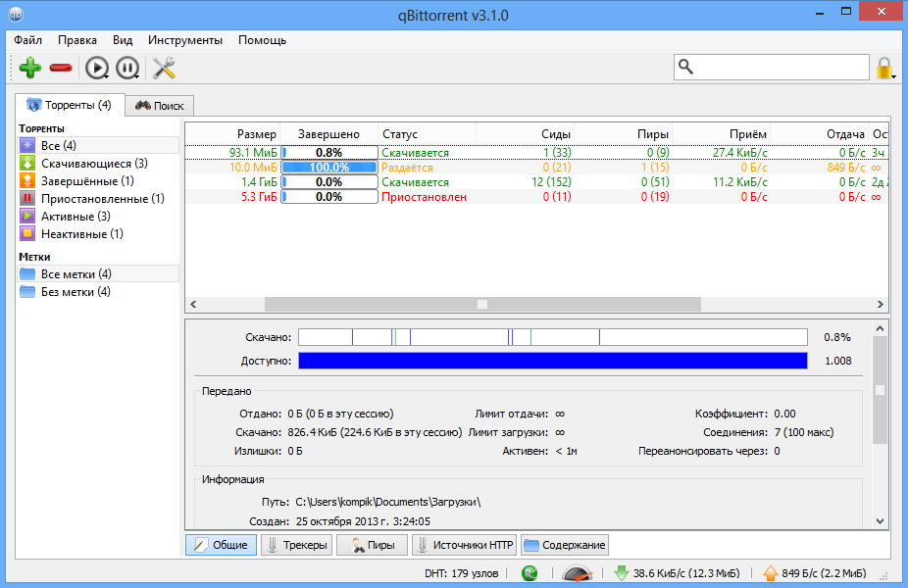This screenshot has width=908, height=588.
Task: Click the 100.0% progress bar of the seeding torrent
Action: pyautogui.click(x=328, y=168)
